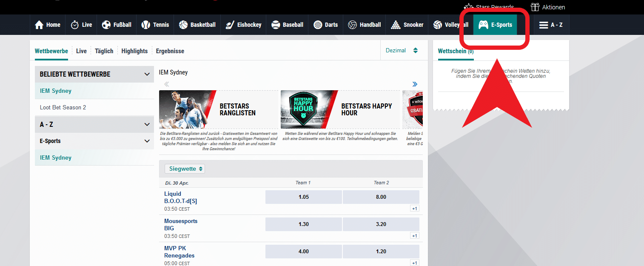Open the Liquid vs B.O.O.T-d[S] match

tap(181, 197)
